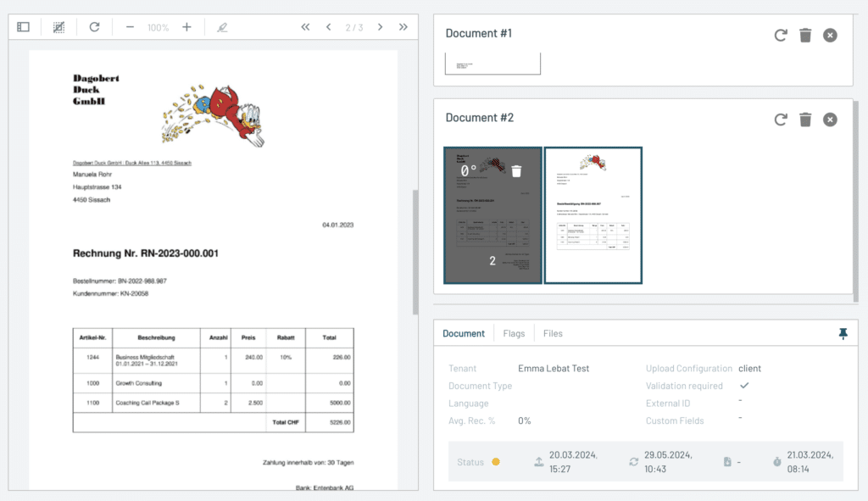Go to the previous page using the left chevron
Image resolution: width=868 pixels, height=501 pixels.
pyautogui.click(x=329, y=26)
